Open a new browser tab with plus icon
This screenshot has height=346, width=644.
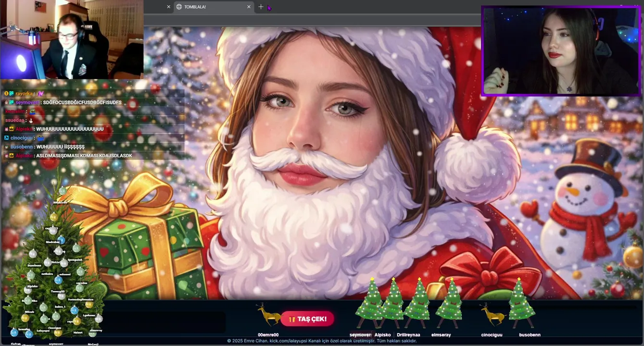pyautogui.click(x=261, y=7)
